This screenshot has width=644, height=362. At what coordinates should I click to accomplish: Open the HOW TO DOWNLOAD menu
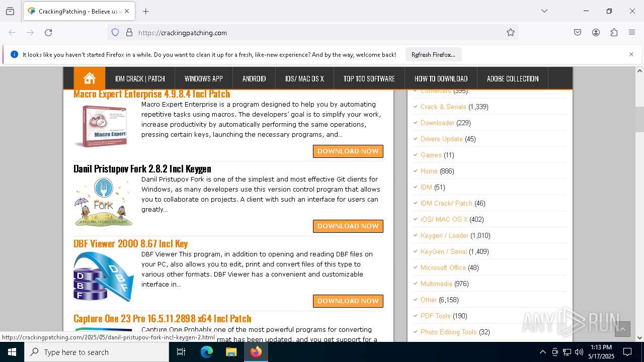[x=441, y=78]
